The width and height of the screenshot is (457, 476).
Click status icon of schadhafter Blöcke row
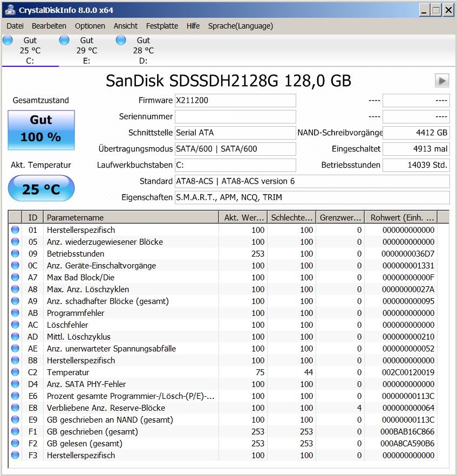(15, 301)
